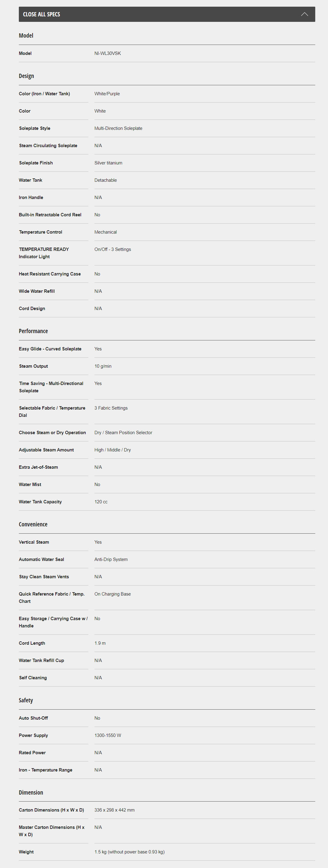Click the Silver titanium finish value
Image resolution: width=328 pixels, height=868 pixels.
[x=108, y=163]
